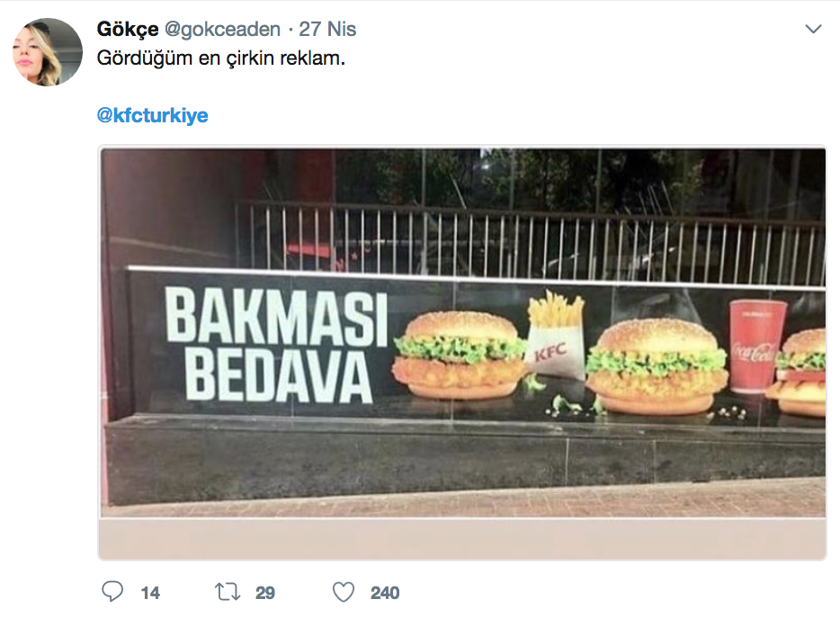Image resolution: width=840 pixels, height=617 pixels.
Task: Visit the @kfcturkiye mention
Action: pos(152,115)
